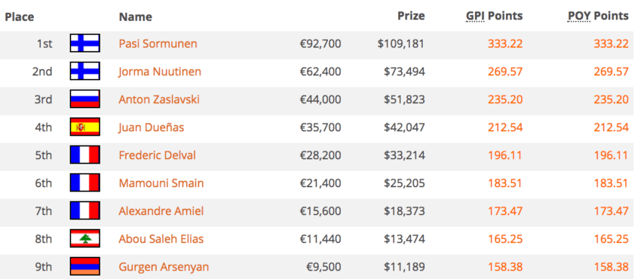The height and width of the screenshot is (279, 644).
Task: Click the POY Points column header
Action: pos(598,16)
